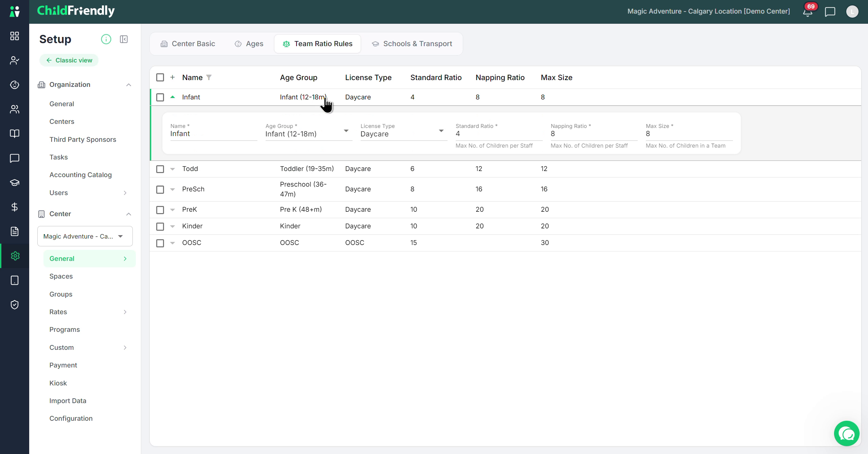Select all rows with header checkbox
868x454 pixels.
tap(160, 77)
